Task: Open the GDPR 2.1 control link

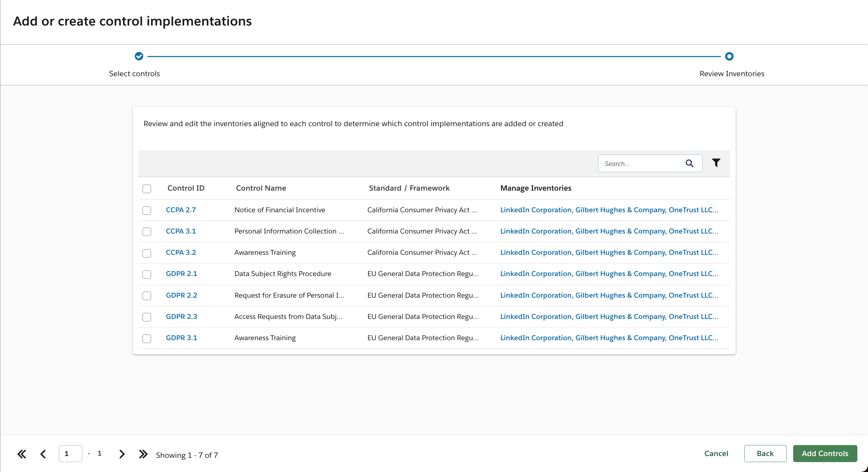Action: (182, 274)
